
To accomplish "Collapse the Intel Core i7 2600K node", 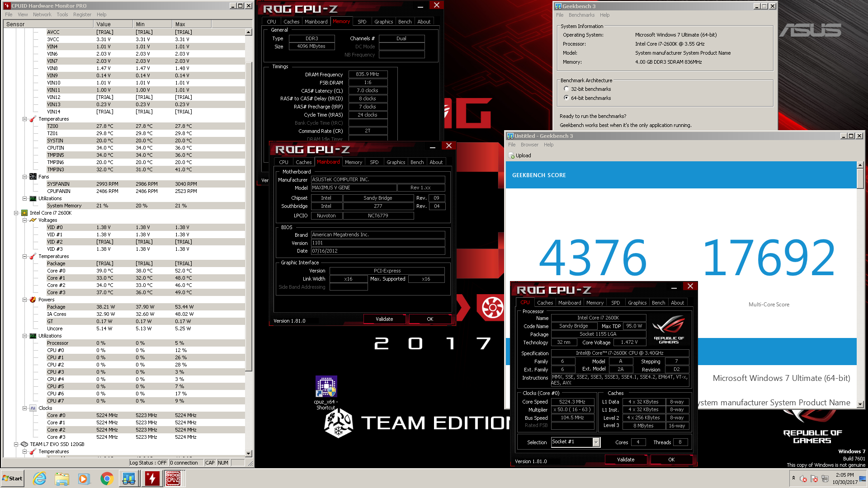I will click(x=17, y=213).
